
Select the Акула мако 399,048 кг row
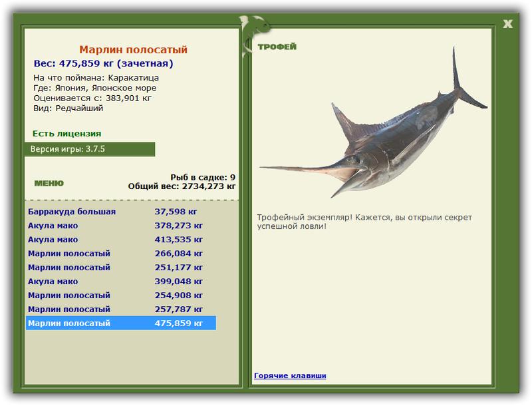pyautogui.click(x=121, y=281)
